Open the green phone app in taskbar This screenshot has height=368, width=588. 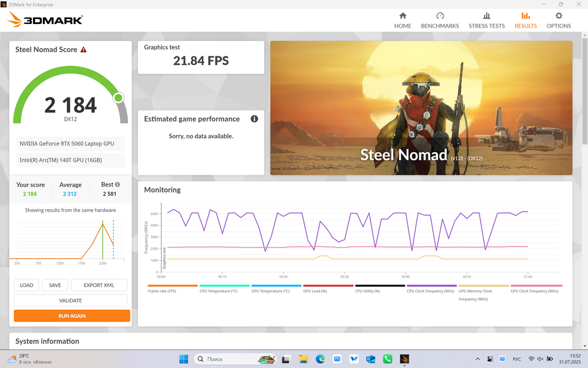point(387,359)
